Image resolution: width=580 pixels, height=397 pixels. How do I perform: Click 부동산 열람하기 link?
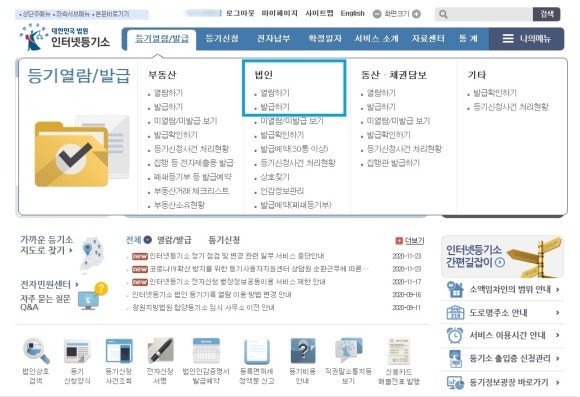click(168, 93)
